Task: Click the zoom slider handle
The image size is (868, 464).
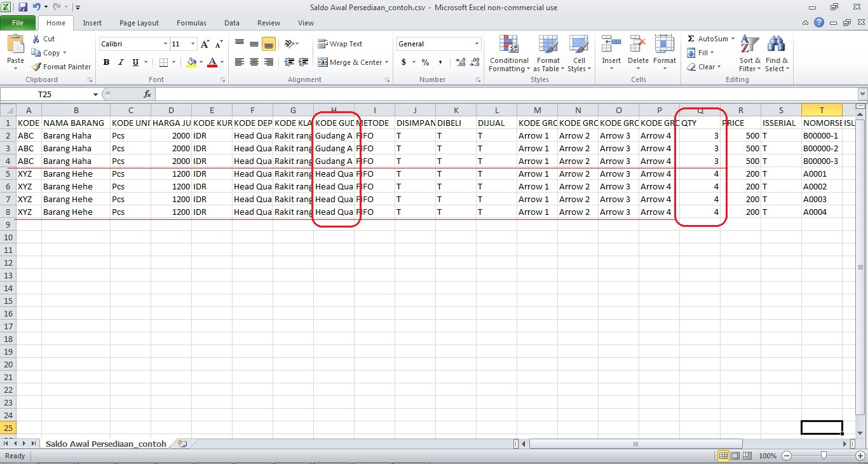Action: [x=824, y=456]
